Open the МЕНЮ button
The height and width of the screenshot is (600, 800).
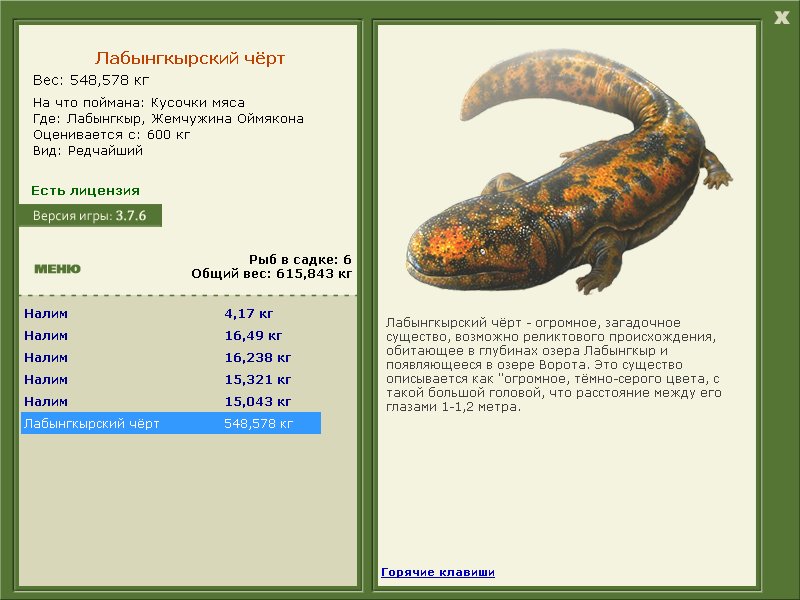[x=57, y=269]
